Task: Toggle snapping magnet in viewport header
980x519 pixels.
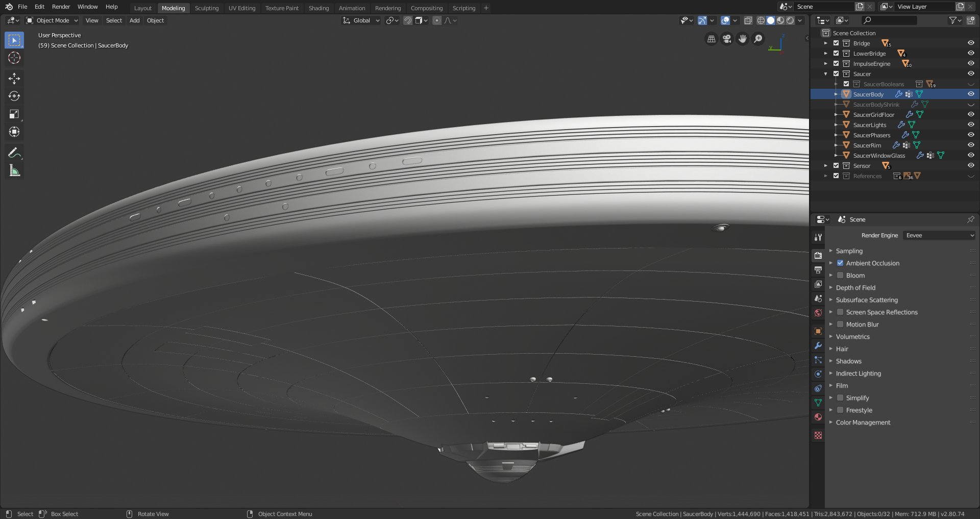Action: 408,20
